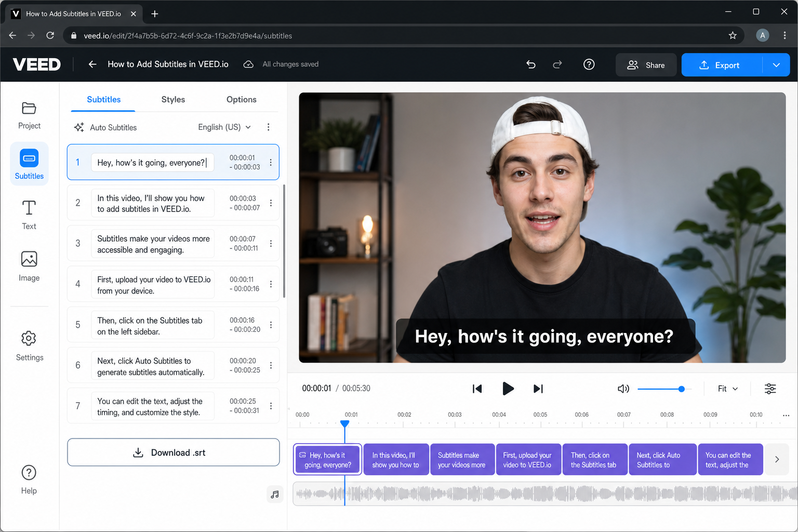Screen dimensions: 798x532
Task: Open the timeline ruler more options
Action: tap(786, 415)
